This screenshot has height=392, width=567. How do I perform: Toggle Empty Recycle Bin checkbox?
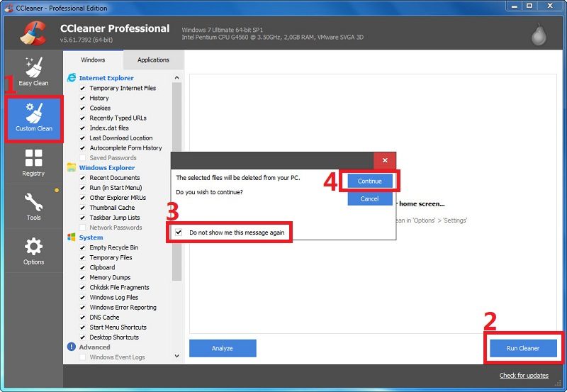pyautogui.click(x=82, y=247)
